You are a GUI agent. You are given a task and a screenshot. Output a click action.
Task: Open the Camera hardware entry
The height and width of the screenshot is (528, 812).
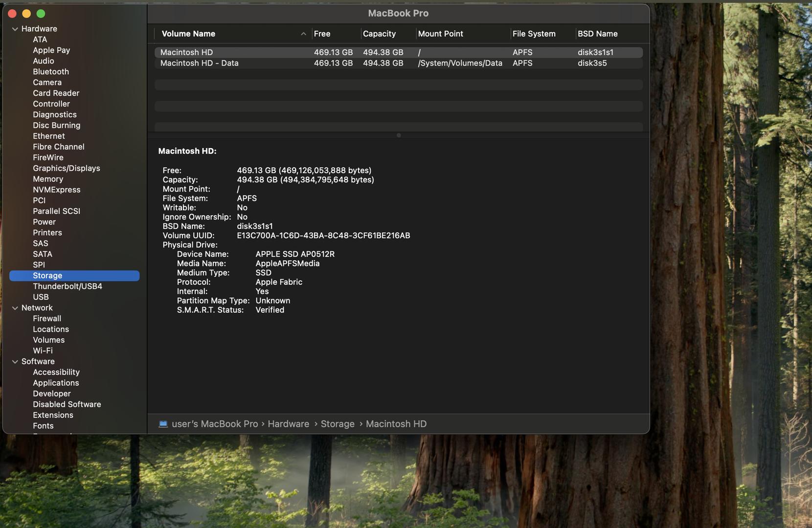[47, 83]
